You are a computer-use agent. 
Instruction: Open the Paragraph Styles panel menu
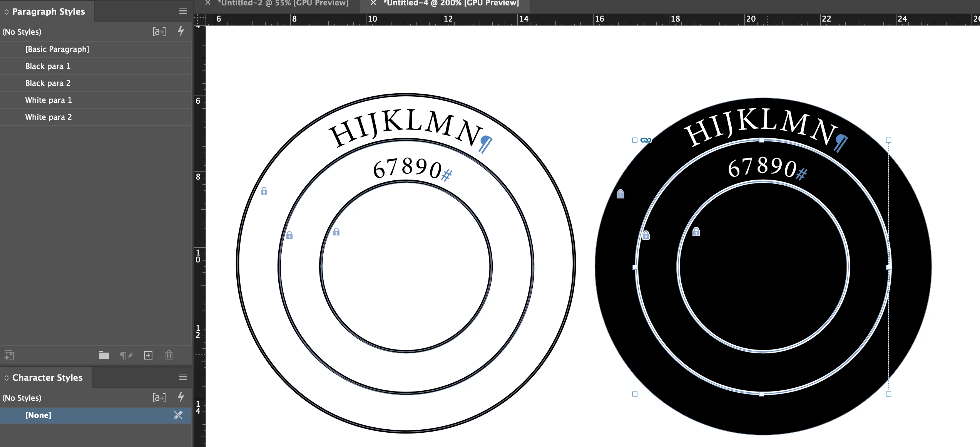183,11
